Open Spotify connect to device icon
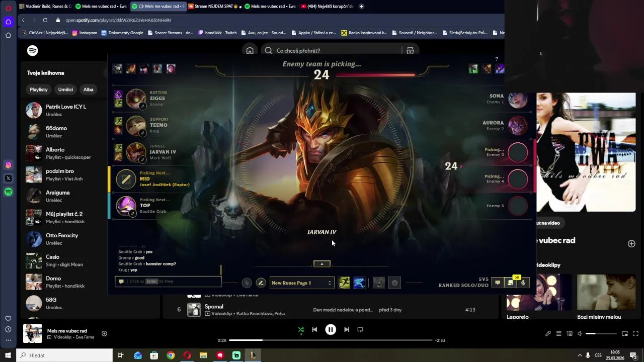 pyautogui.click(x=570, y=333)
